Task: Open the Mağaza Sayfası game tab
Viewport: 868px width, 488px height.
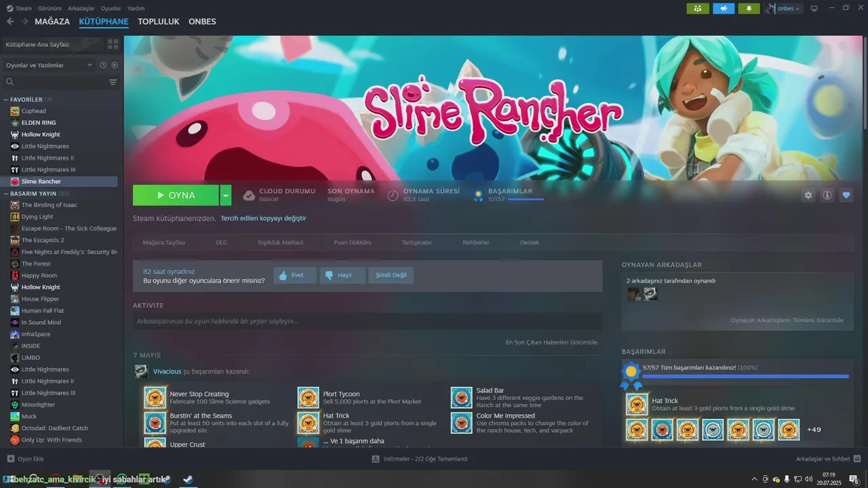Action: (x=163, y=243)
